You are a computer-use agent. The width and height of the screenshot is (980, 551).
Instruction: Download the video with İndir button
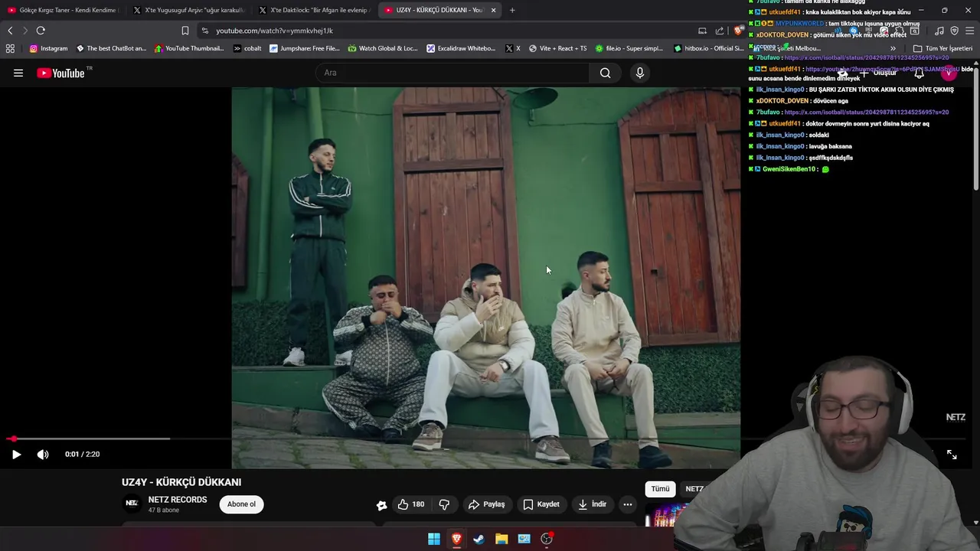592,504
